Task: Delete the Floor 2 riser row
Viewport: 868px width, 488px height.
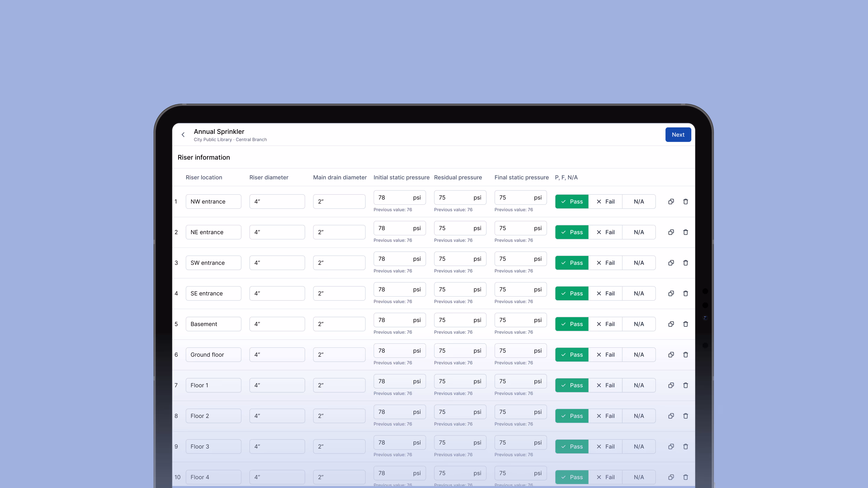Action: 685,416
